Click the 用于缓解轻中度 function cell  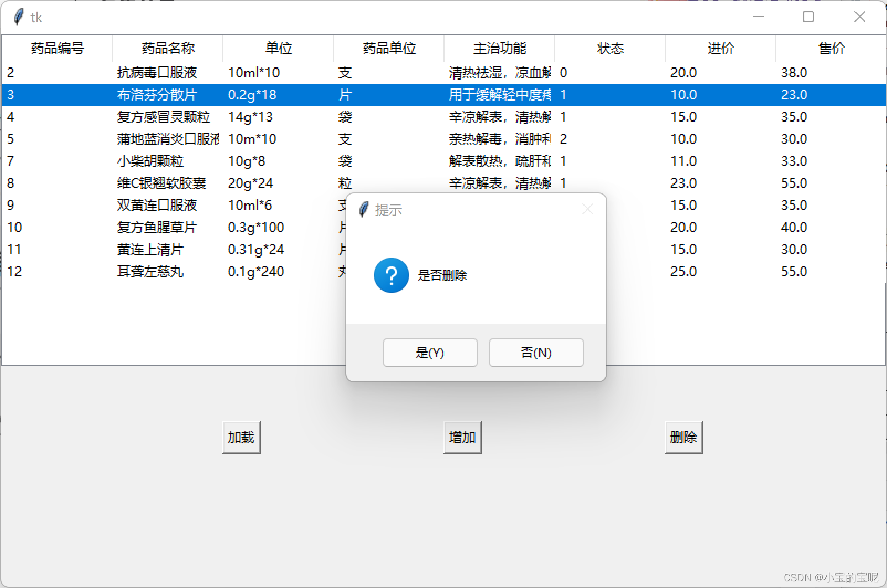tap(500, 95)
